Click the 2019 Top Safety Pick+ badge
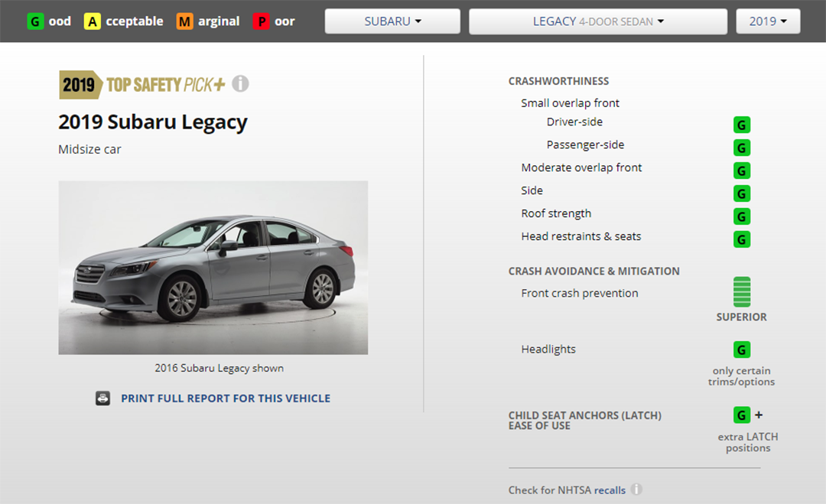The height and width of the screenshot is (504, 826). 142,84
